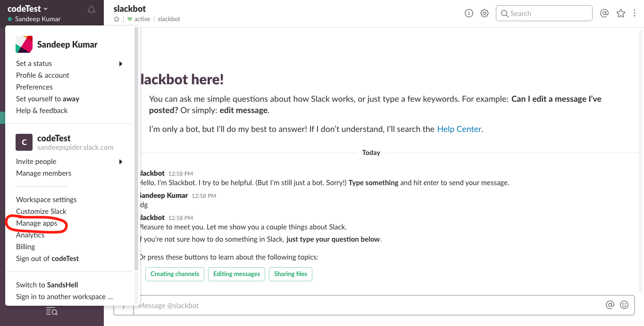The width and height of the screenshot is (644, 326).
Task: Open more options menu in header
Action: point(634,13)
